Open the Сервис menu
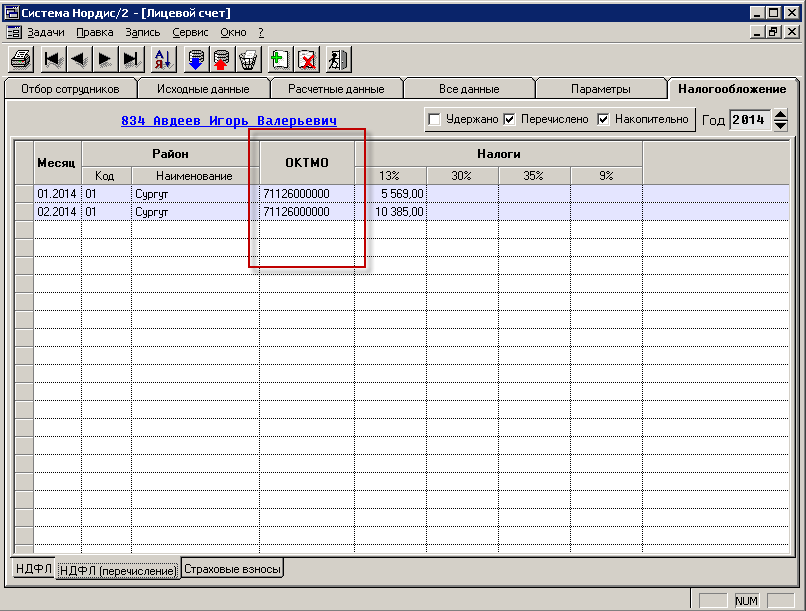 (190, 32)
